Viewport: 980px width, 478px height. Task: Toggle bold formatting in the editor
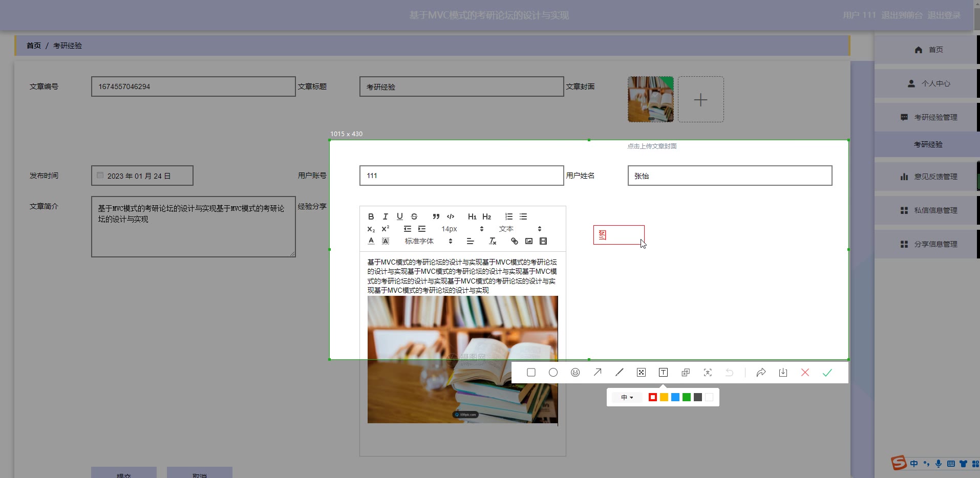371,216
